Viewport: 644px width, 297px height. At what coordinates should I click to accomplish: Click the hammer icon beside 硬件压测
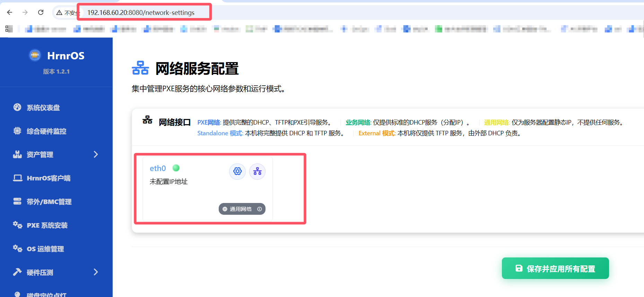coord(17,272)
